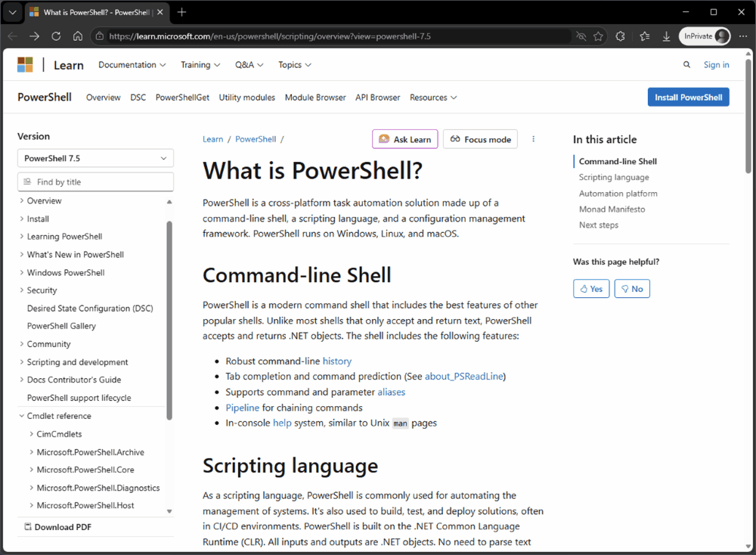Click the Download PDF icon
The image size is (756, 555).
tap(27, 527)
